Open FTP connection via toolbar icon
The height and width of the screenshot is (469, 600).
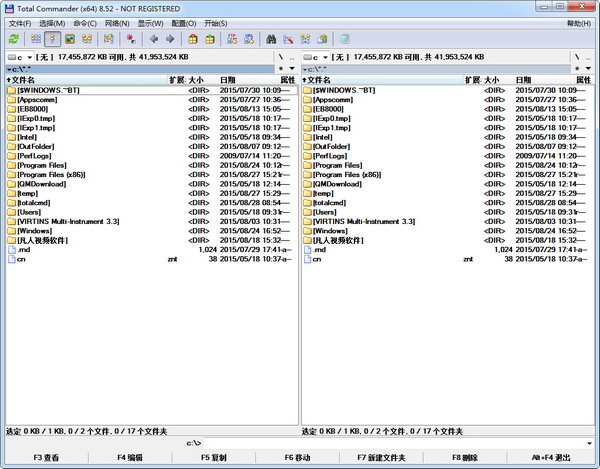point(232,39)
